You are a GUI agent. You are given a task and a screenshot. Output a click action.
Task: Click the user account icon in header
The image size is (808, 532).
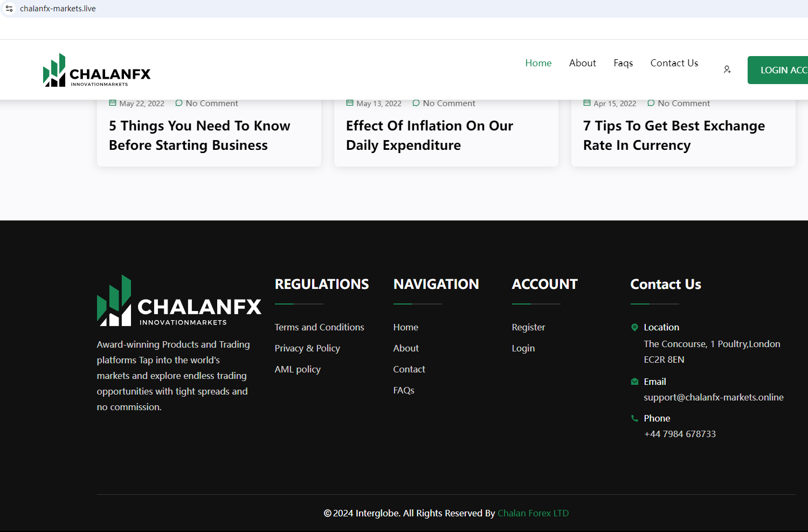pos(727,70)
